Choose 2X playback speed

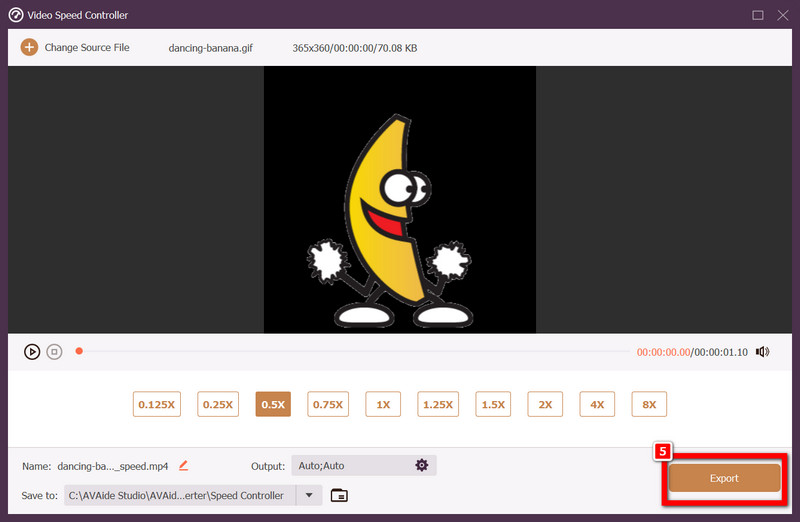545,404
